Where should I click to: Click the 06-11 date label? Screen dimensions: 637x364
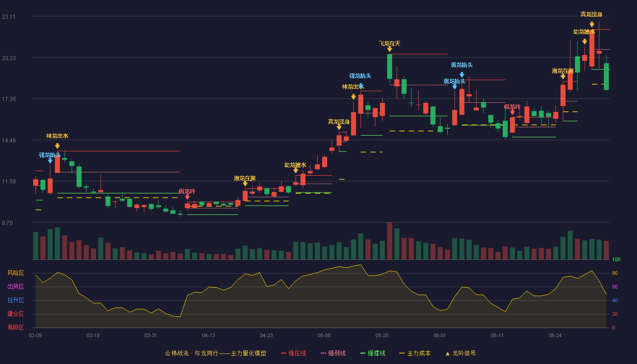(x=498, y=335)
